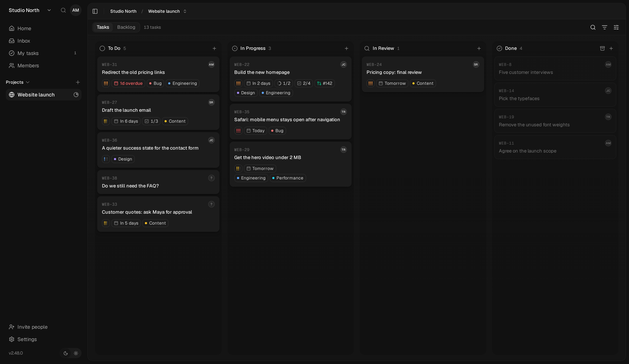Image resolution: width=629 pixels, height=364 pixels.
Task: Click the priority icon on WEB-31 card
Action: [x=106, y=83]
